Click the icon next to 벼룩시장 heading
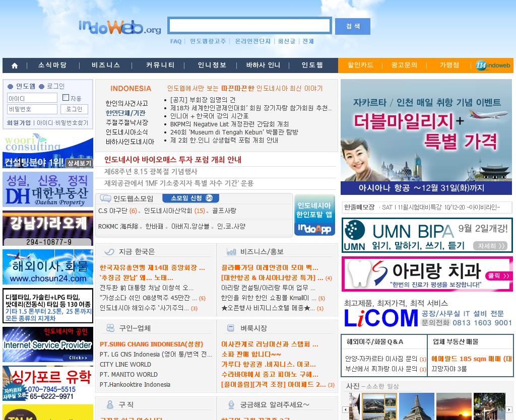Image resolution: width=516 pixels, height=420 pixels. (231, 328)
